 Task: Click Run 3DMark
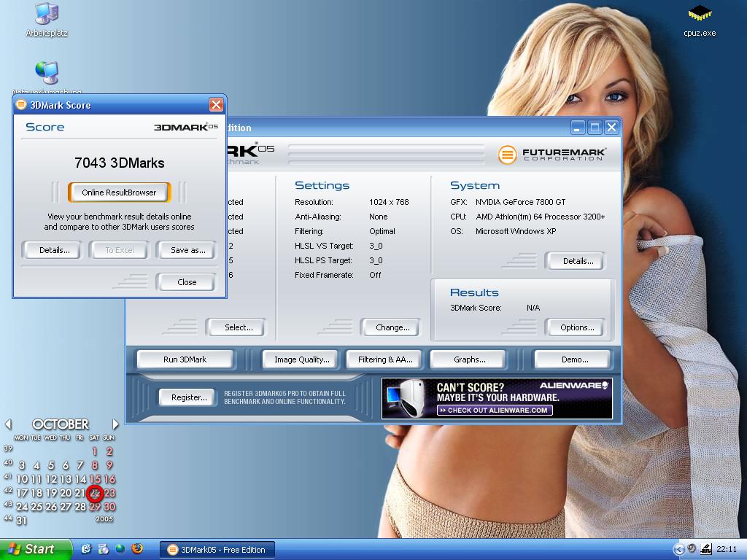(185, 359)
